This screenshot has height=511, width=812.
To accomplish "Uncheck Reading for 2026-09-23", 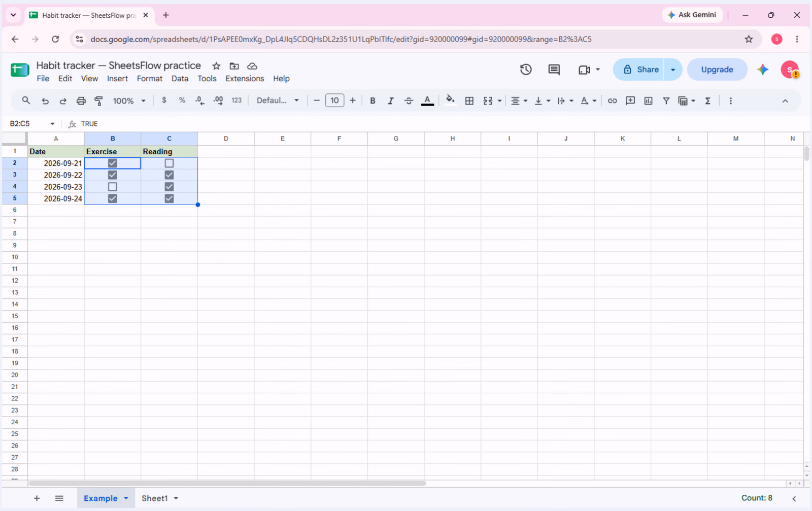I will click(169, 187).
